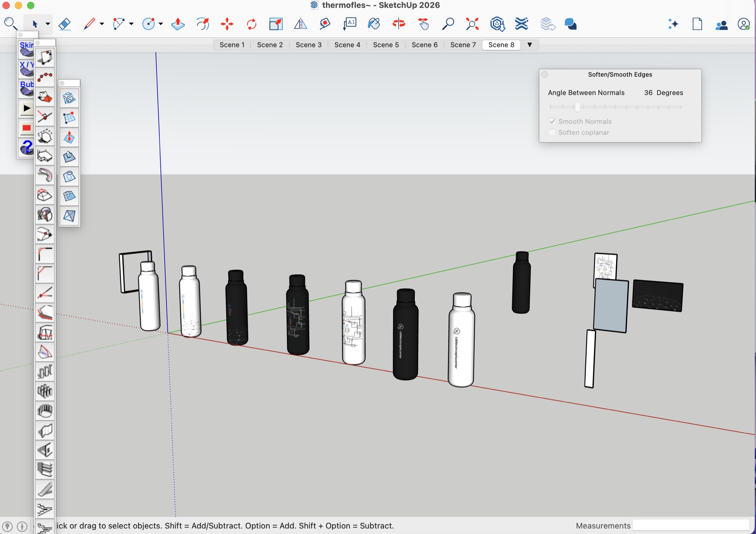Click the search magnifier in toolbar
The width and height of the screenshot is (756, 534).
(x=10, y=24)
